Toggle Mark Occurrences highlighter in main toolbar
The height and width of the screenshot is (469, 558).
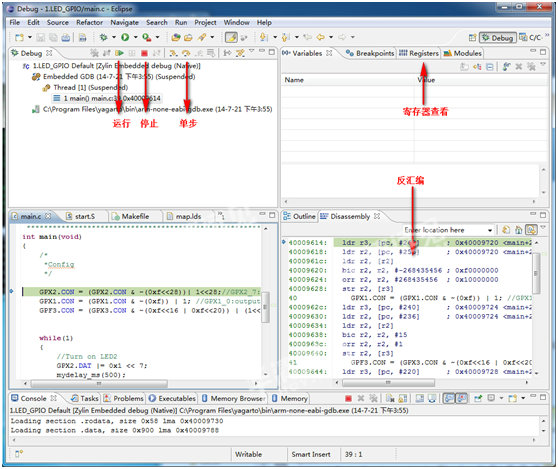[x=231, y=37]
